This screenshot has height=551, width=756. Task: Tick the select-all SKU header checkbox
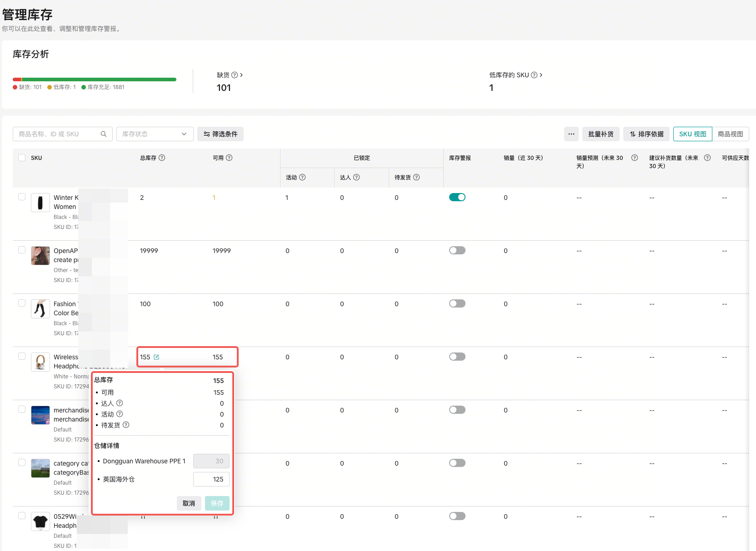coord(22,158)
